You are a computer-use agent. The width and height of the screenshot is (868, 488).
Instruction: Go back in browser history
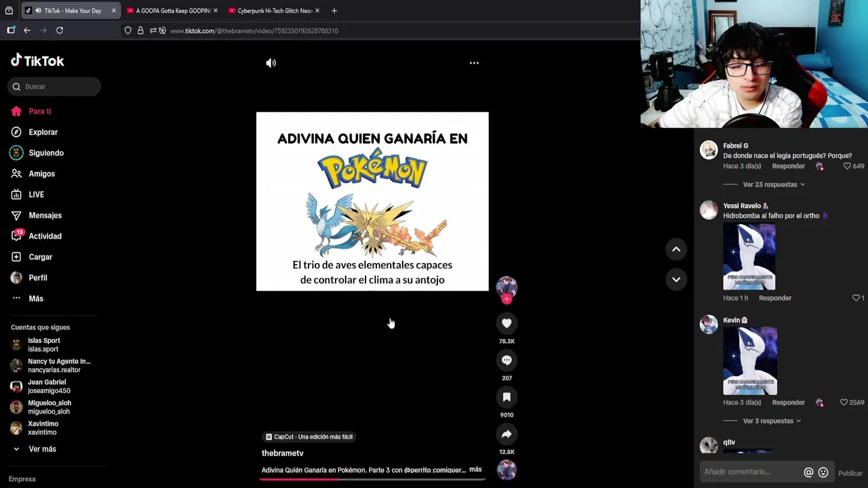tap(27, 30)
